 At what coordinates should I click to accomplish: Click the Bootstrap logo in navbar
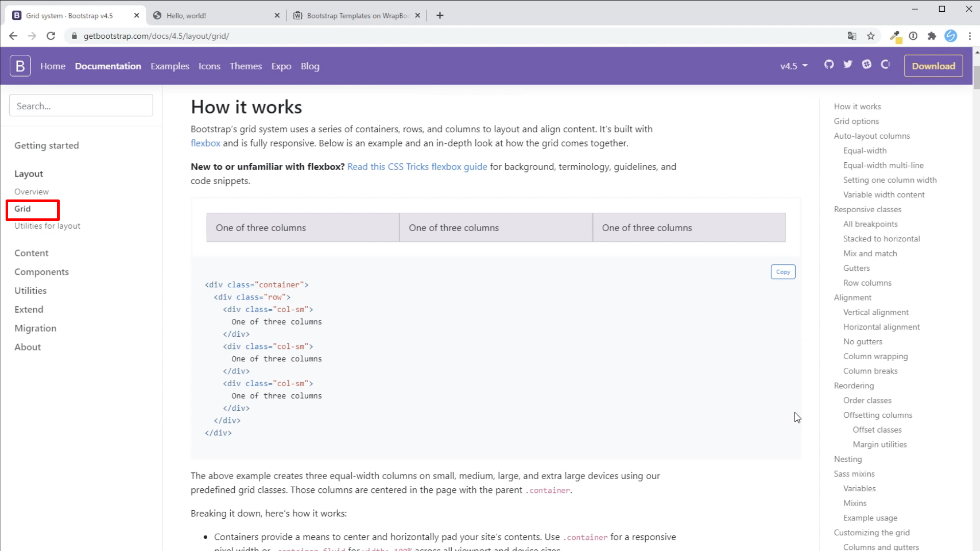point(20,66)
